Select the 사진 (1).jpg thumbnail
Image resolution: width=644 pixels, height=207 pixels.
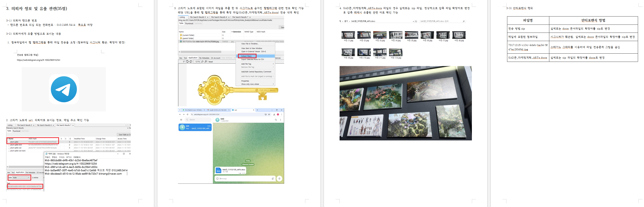348,35
